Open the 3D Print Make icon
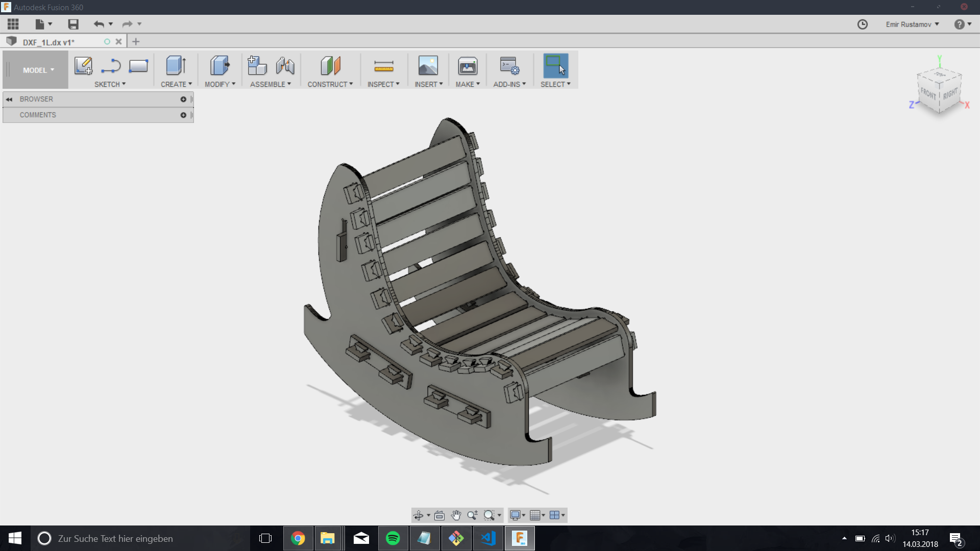980x551 pixels. pos(467,66)
